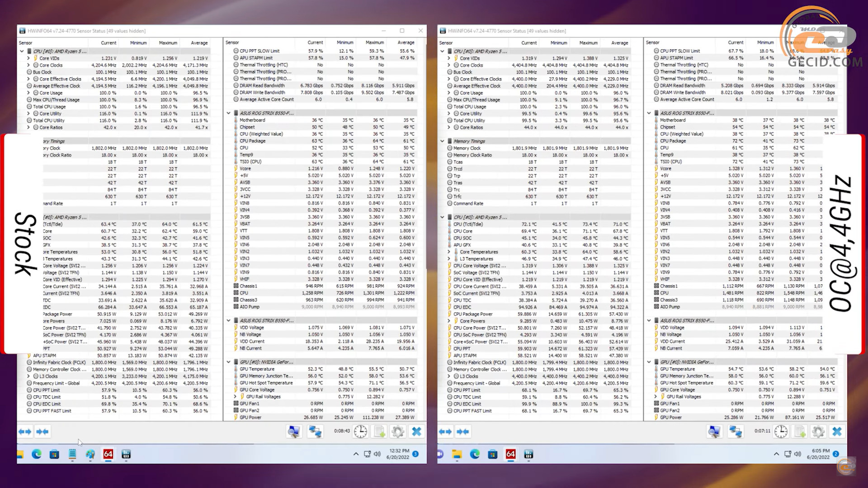The height and width of the screenshot is (488, 868).
Task: Open notification badge in right taskbar
Action: click(x=836, y=454)
